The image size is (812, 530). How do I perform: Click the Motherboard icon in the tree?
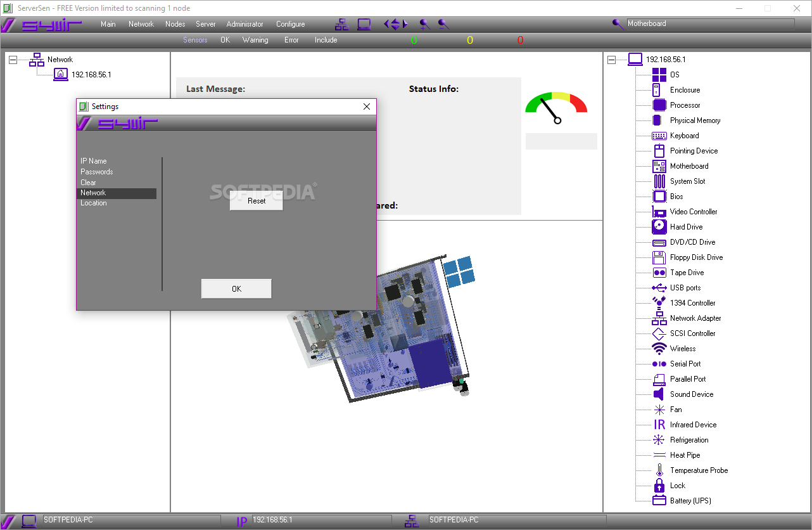[659, 166]
